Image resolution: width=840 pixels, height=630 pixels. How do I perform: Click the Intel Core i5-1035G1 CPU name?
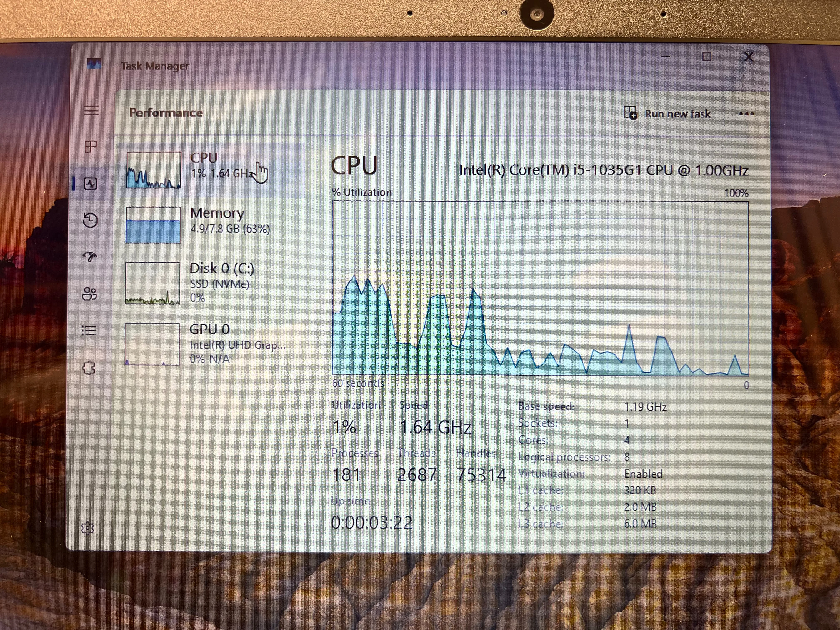point(604,170)
